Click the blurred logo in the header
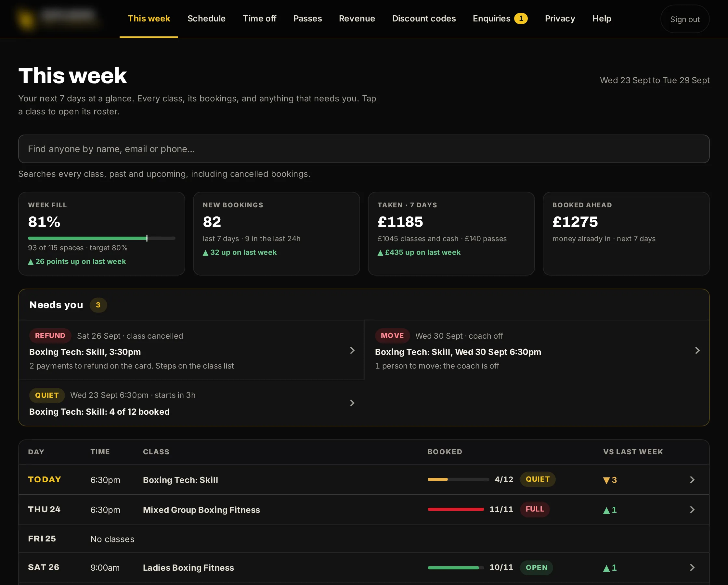728x585 pixels. pyautogui.click(x=58, y=19)
